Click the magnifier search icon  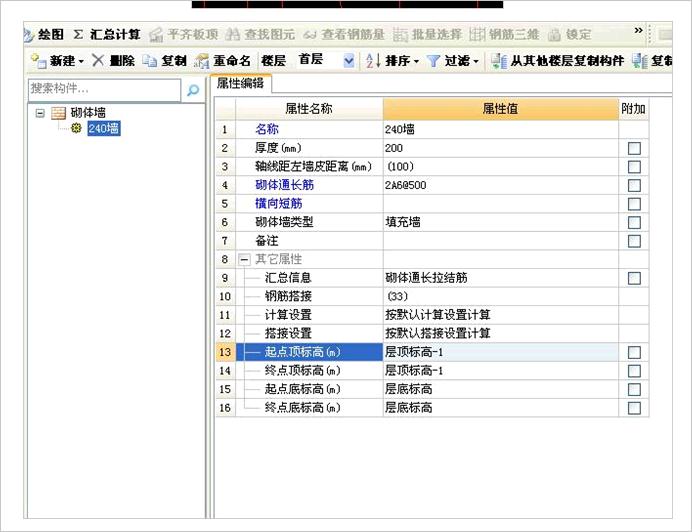(x=193, y=90)
